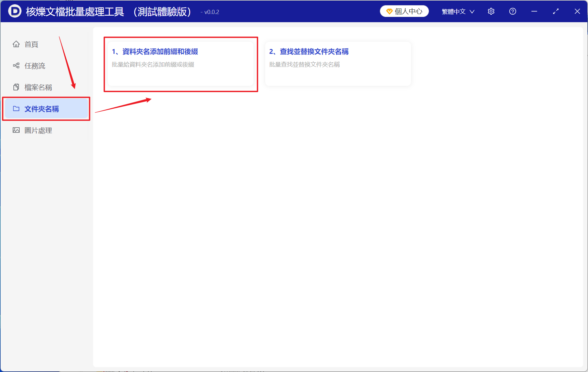
Task: Expand the 繁體中文 language dropdown
Action: [x=458, y=11]
